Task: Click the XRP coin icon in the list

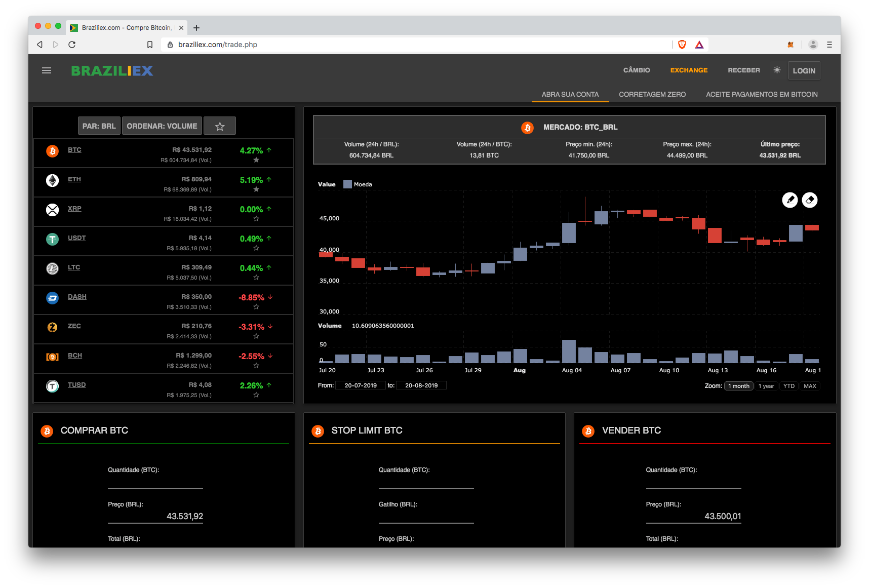Action: [x=53, y=210]
